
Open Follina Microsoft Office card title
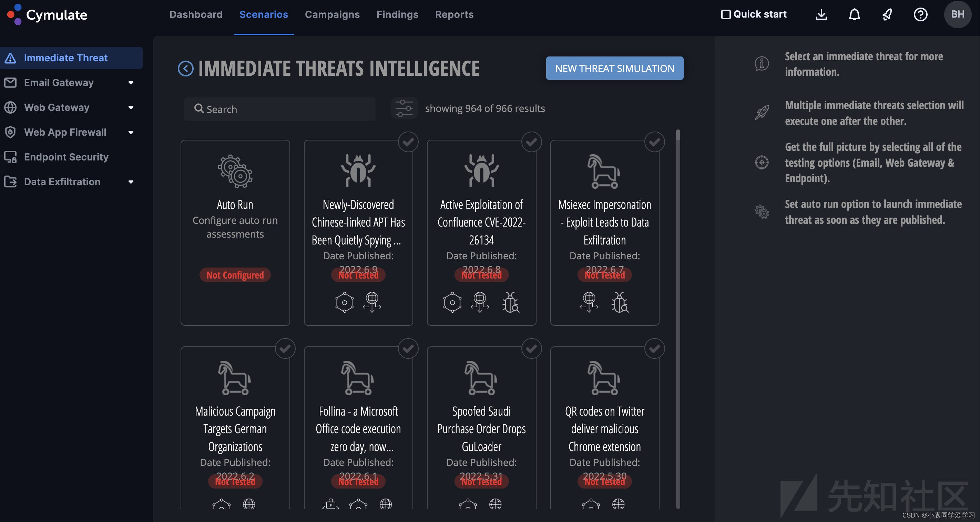[x=358, y=429]
